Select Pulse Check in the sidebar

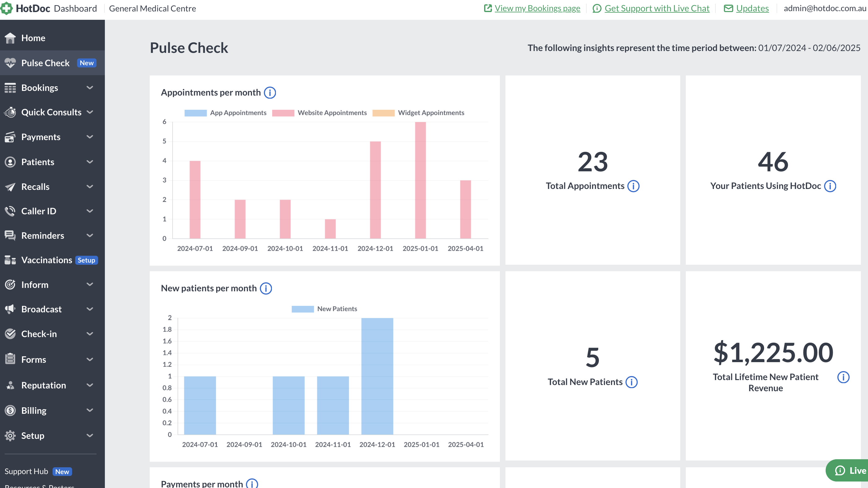[52, 63]
